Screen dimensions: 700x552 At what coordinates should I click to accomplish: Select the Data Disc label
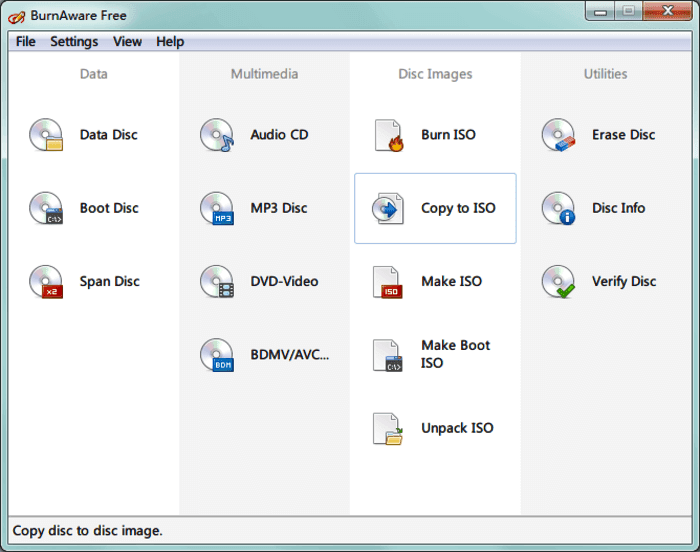(108, 134)
